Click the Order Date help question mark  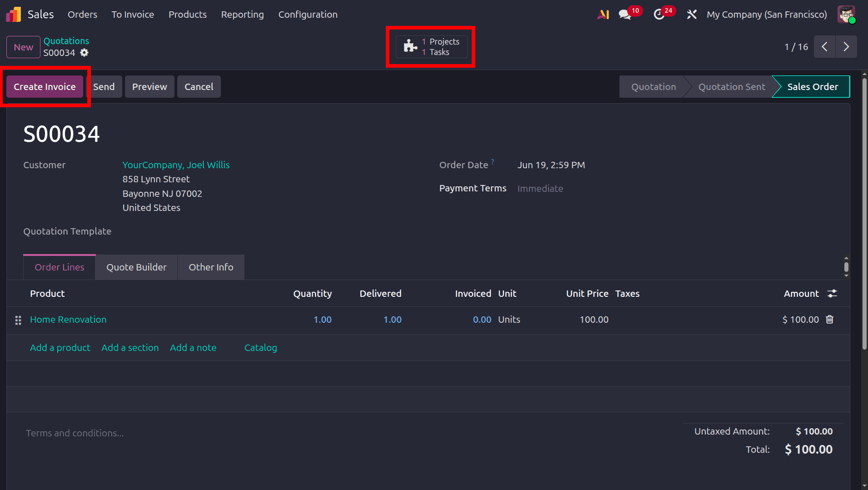[493, 161]
